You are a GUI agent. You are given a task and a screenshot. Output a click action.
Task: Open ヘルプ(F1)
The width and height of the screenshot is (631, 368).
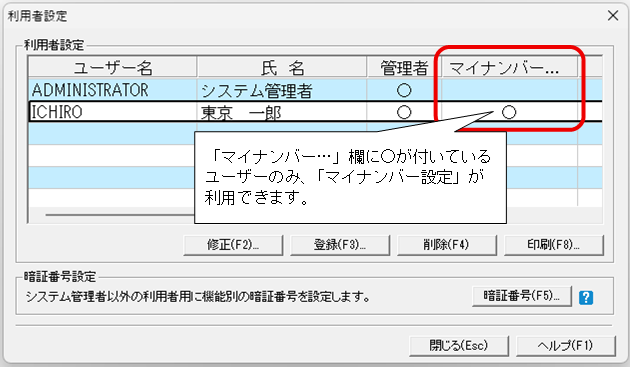[x=566, y=346]
